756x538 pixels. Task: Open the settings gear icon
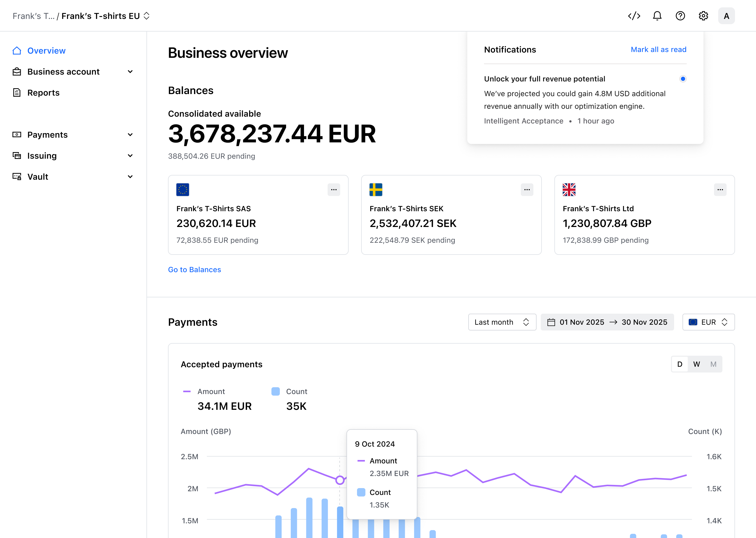click(703, 16)
